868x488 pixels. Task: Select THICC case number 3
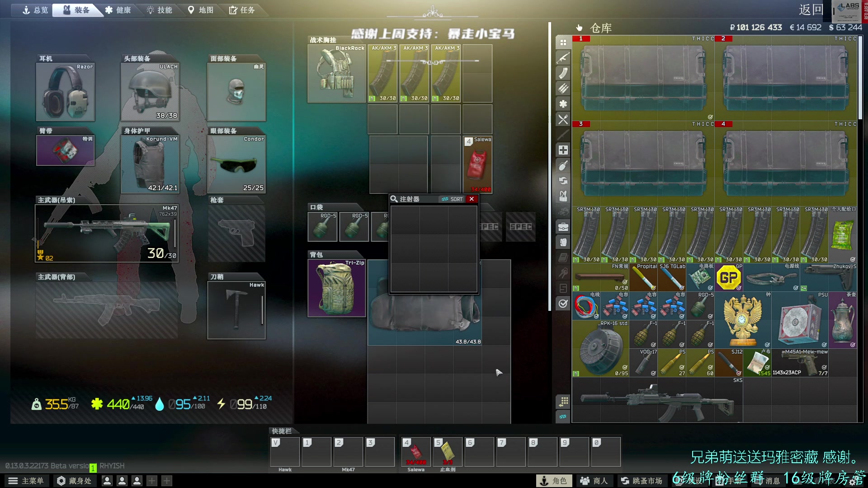click(x=643, y=164)
